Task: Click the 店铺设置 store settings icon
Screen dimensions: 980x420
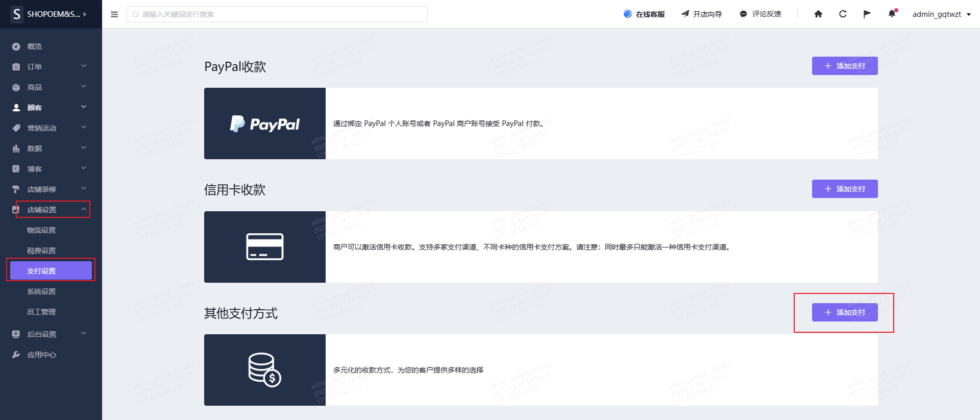Action: click(x=16, y=210)
